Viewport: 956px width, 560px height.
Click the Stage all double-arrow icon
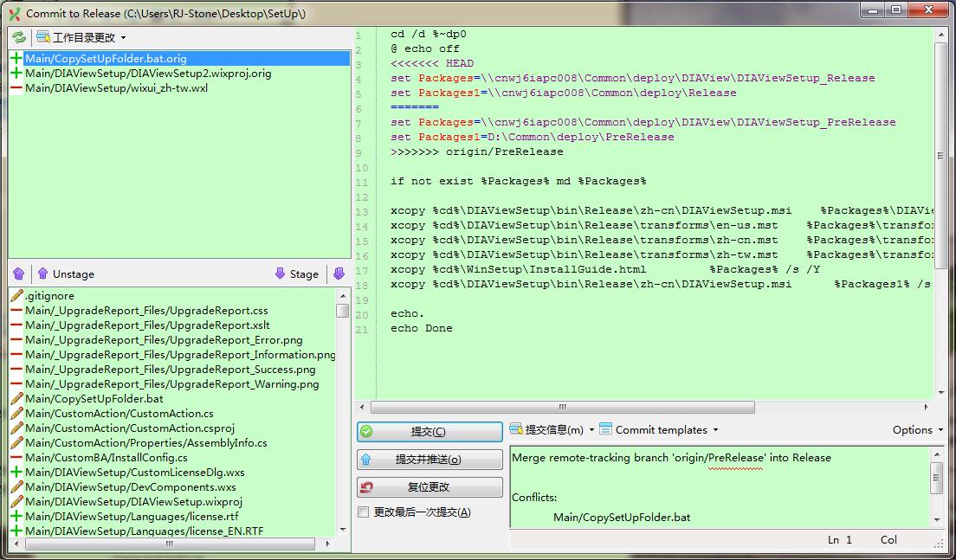[339, 274]
